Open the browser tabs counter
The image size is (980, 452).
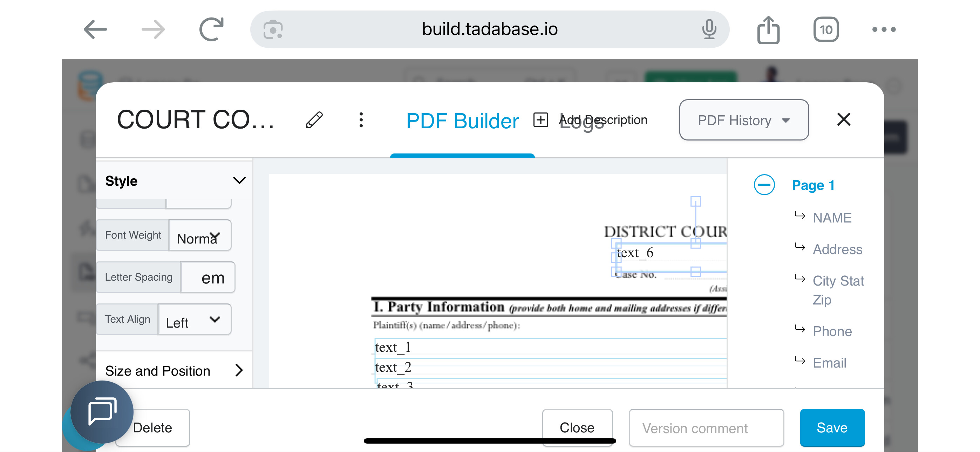825,30
